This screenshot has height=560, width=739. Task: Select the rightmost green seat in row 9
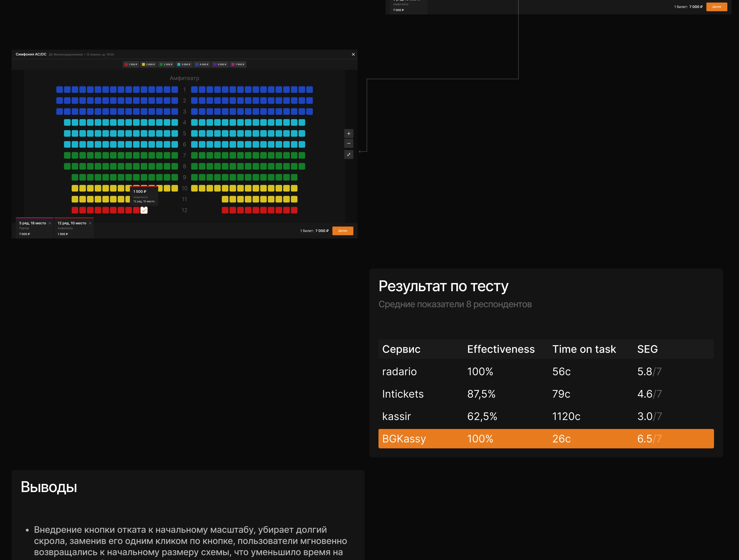pyautogui.click(x=294, y=177)
